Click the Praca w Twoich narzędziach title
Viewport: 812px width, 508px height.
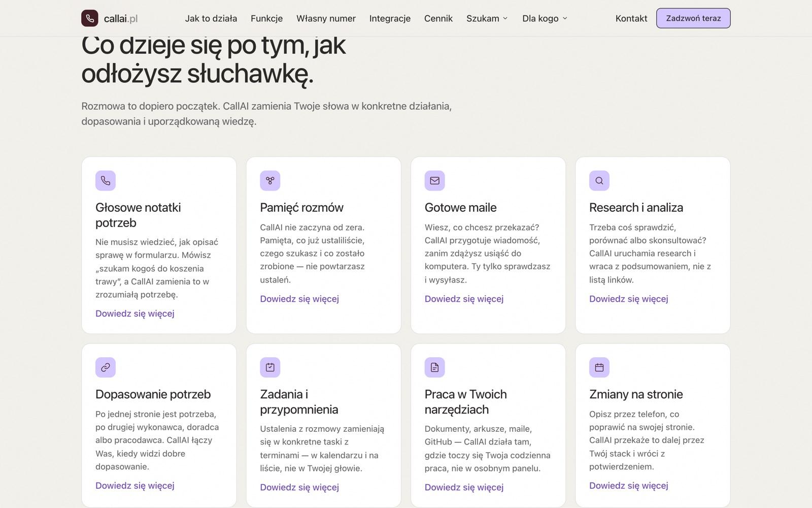tap(465, 402)
